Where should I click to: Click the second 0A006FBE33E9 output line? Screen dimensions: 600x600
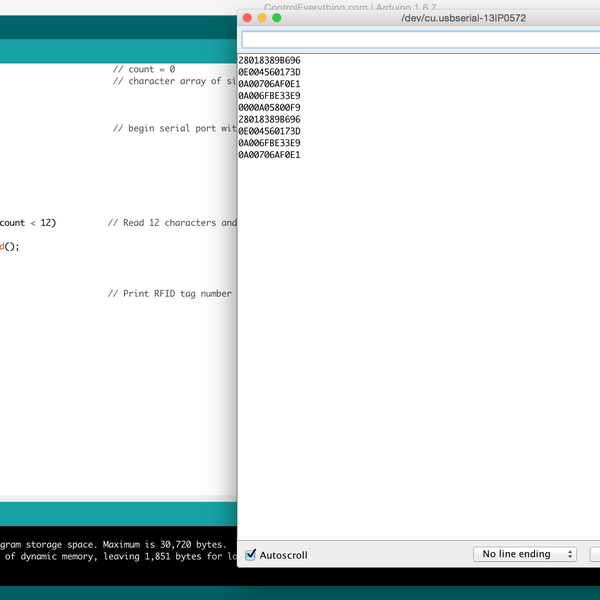[269, 143]
